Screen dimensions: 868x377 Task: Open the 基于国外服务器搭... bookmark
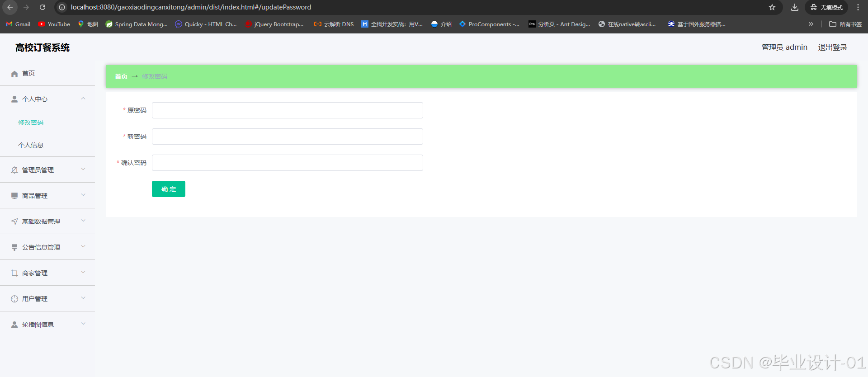697,24
